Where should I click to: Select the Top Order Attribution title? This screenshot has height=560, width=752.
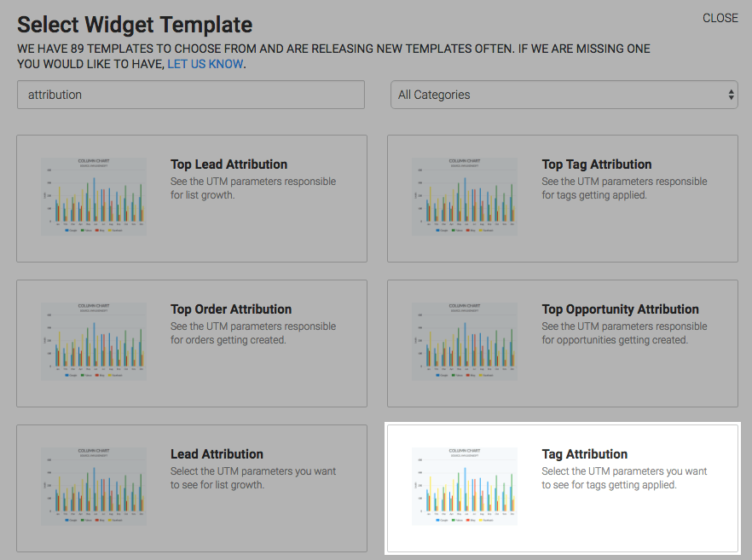231,309
